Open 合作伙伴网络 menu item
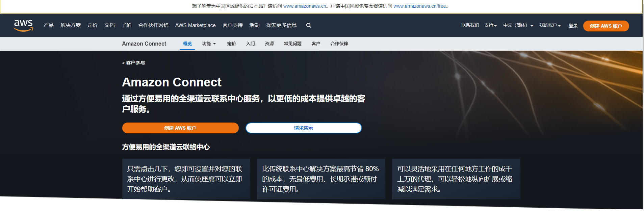644x211 pixels. pos(153,25)
